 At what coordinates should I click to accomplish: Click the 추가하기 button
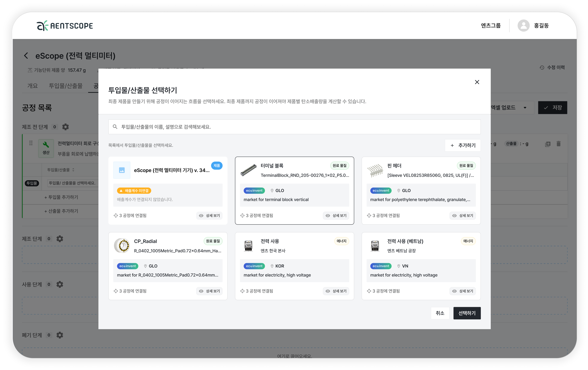point(463,145)
